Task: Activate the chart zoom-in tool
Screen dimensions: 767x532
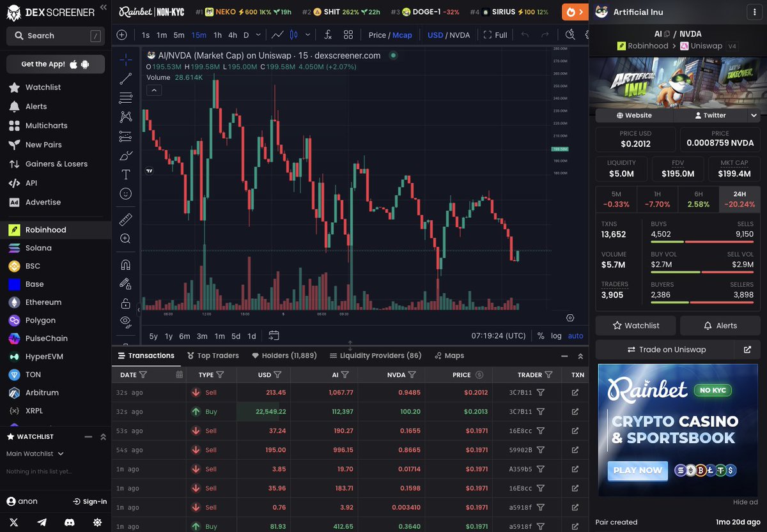Action: (x=125, y=238)
